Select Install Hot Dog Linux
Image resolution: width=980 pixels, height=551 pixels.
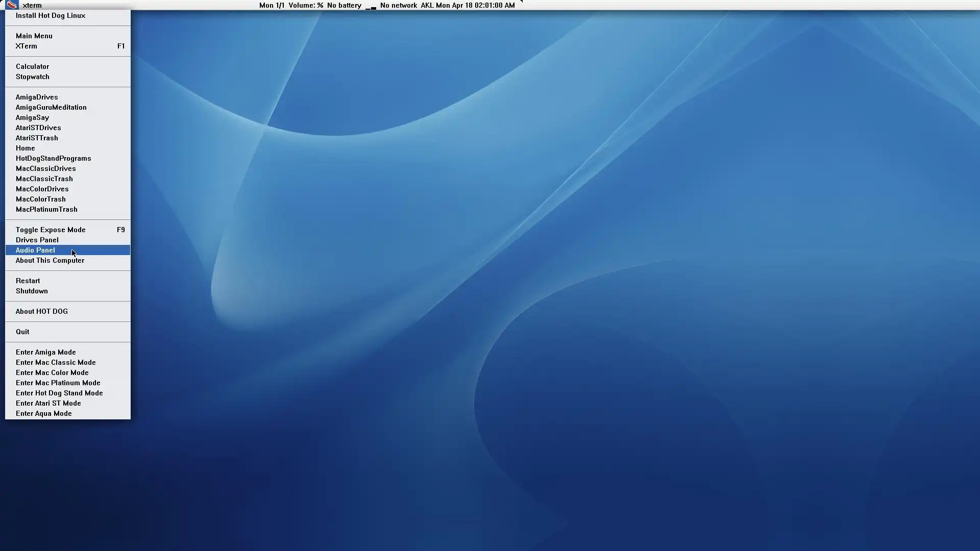pyautogui.click(x=51, y=15)
